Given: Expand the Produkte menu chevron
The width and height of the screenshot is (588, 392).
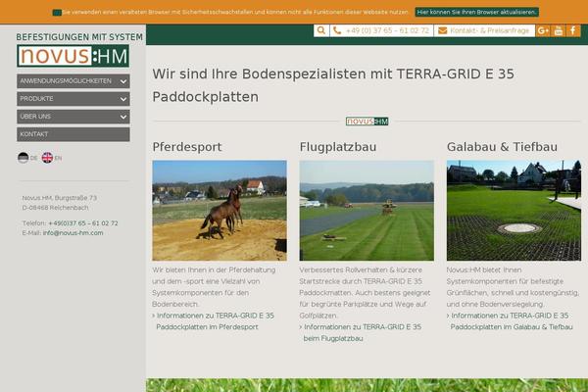Looking at the screenshot, I should coord(123,99).
